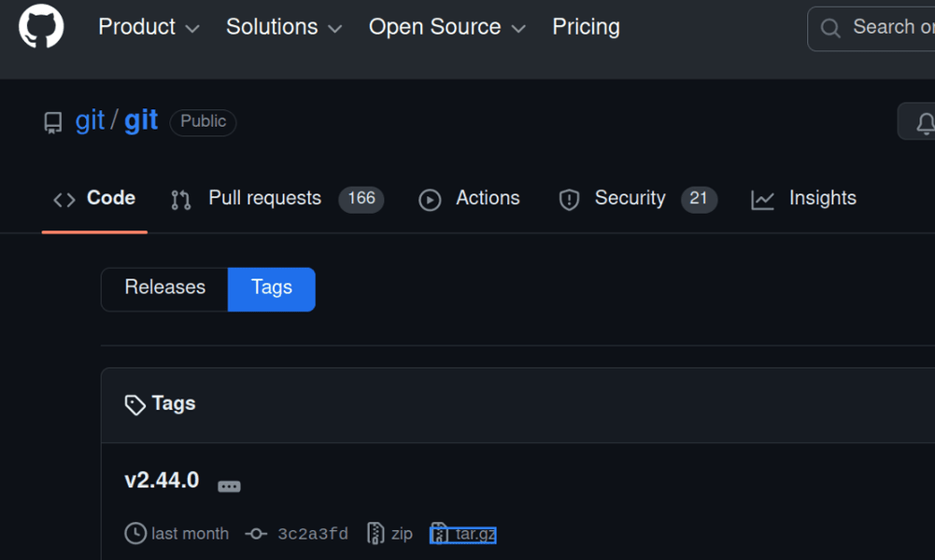
Task: Click the tag icon in Tags header
Action: [x=135, y=404]
